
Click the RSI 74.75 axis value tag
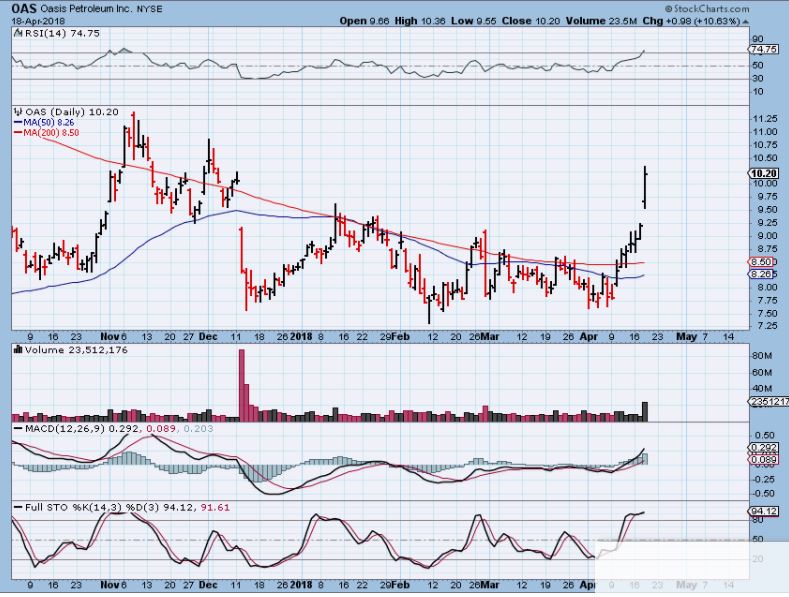point(763,49)
